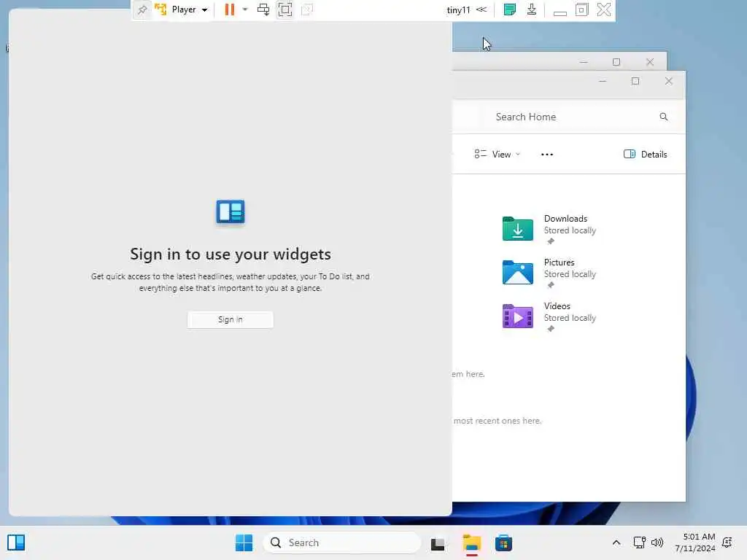This screenshot has width=747, height=560.
Task: Show hidden tray icons chevron
Action: pyautogui.click(x=616, y=542)
